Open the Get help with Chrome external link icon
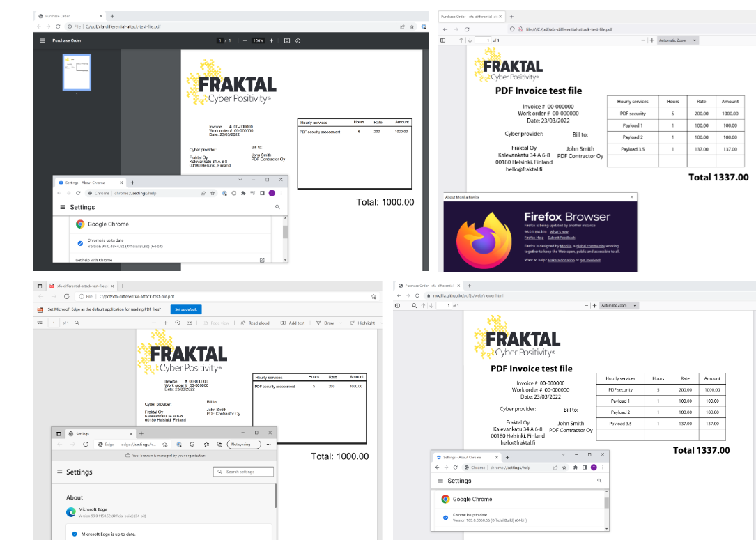The image size is (756, 540). pyautogui.click(x=262, y=260)
